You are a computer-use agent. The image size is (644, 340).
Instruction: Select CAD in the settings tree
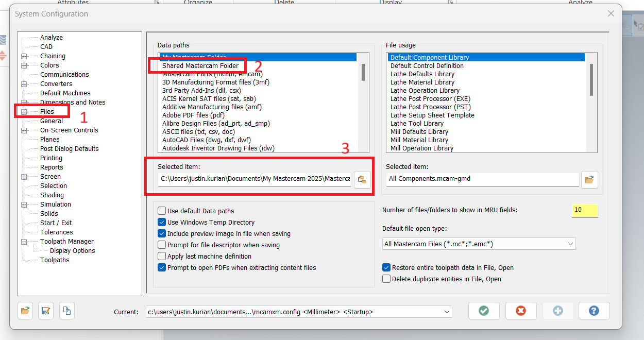pyautogui.click(x=46, y=46)
